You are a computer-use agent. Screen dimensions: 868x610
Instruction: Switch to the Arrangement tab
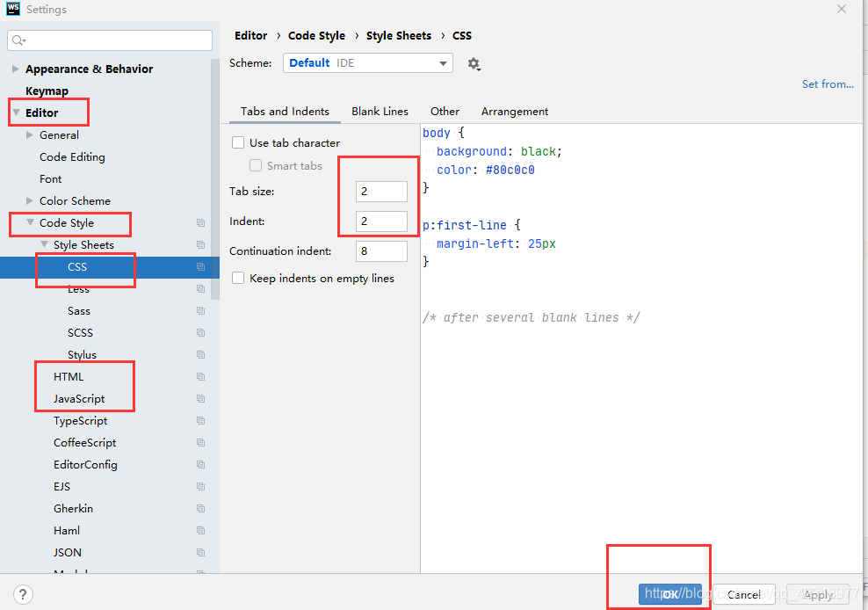pyautogui.click(x=515, y=112)
